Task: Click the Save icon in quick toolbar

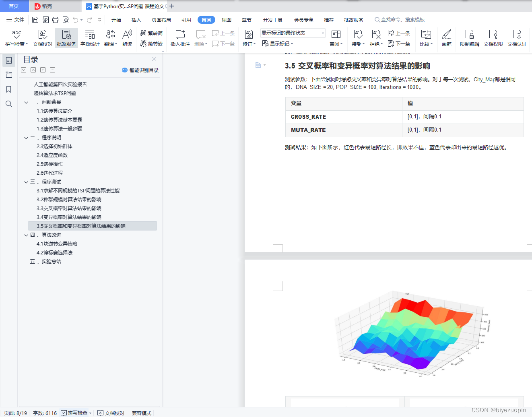Action: pos(35,20)
